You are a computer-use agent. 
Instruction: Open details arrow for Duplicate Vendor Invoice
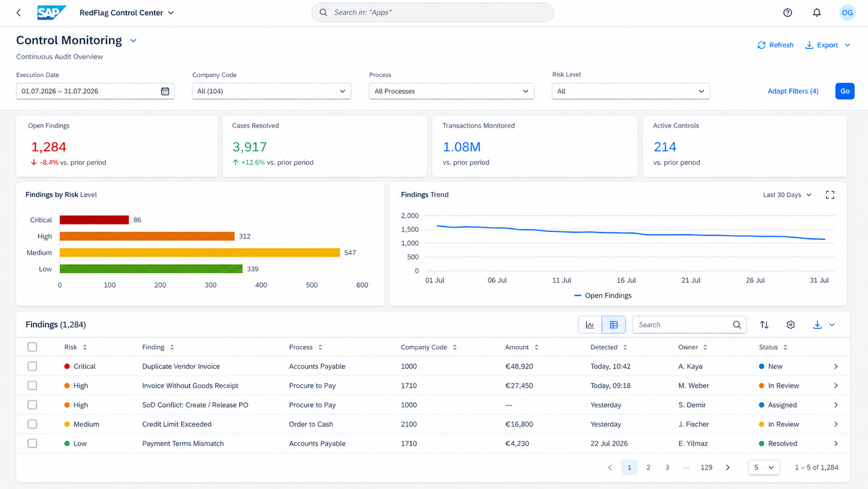tap(836, 366)
